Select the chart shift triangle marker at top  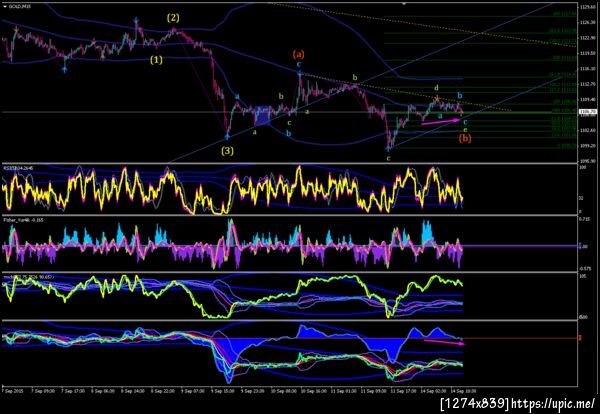[x=404, y=3]
